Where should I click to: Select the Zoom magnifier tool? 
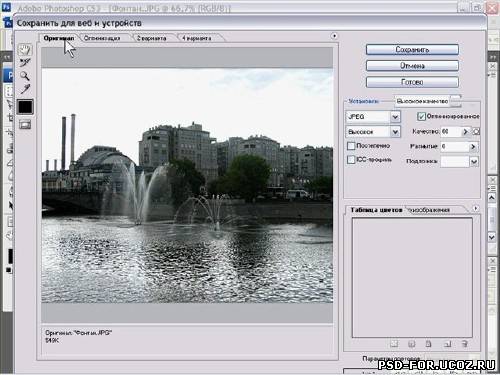point(25,76)
